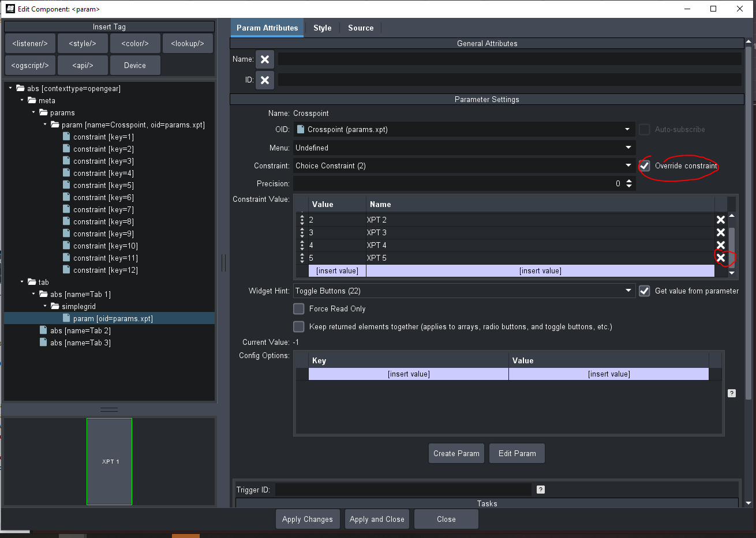Click the Device insert button
The image size is (756, 538).
135,65
